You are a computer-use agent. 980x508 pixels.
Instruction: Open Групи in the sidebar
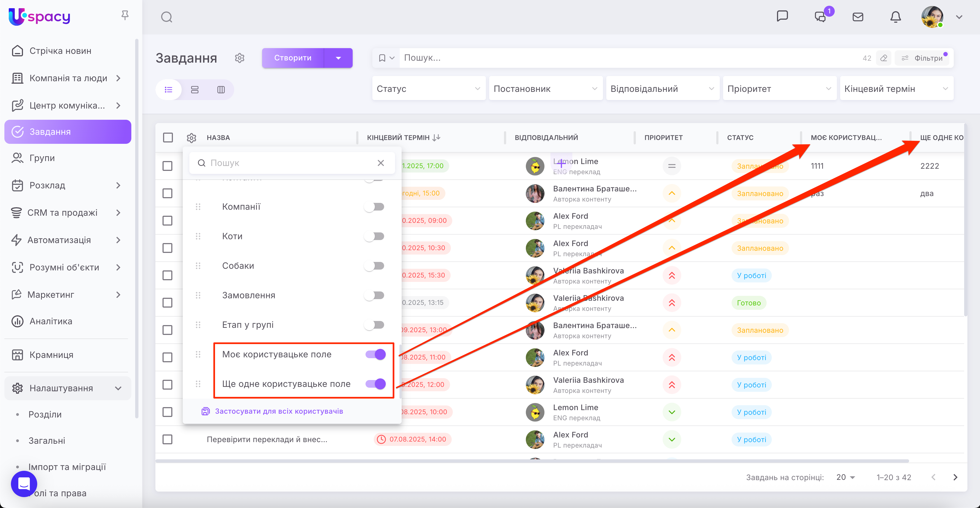tap(42, 158)
